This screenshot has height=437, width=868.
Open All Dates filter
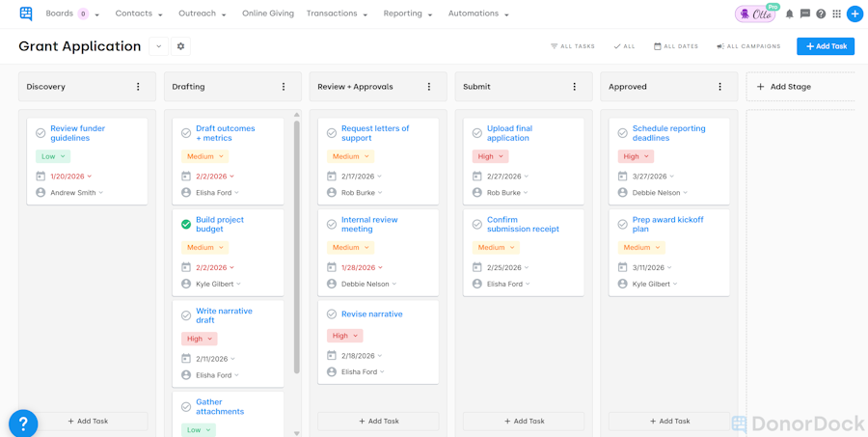click(x=676, y=46)
